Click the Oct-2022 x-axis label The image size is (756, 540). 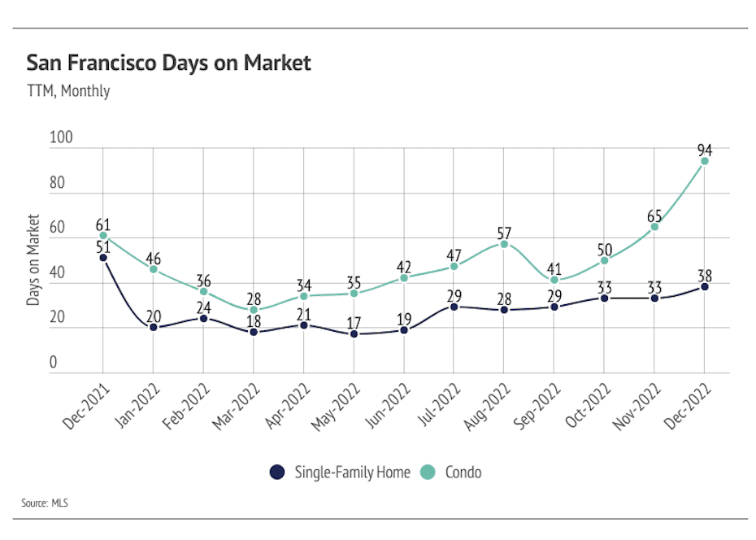(588, 406)
